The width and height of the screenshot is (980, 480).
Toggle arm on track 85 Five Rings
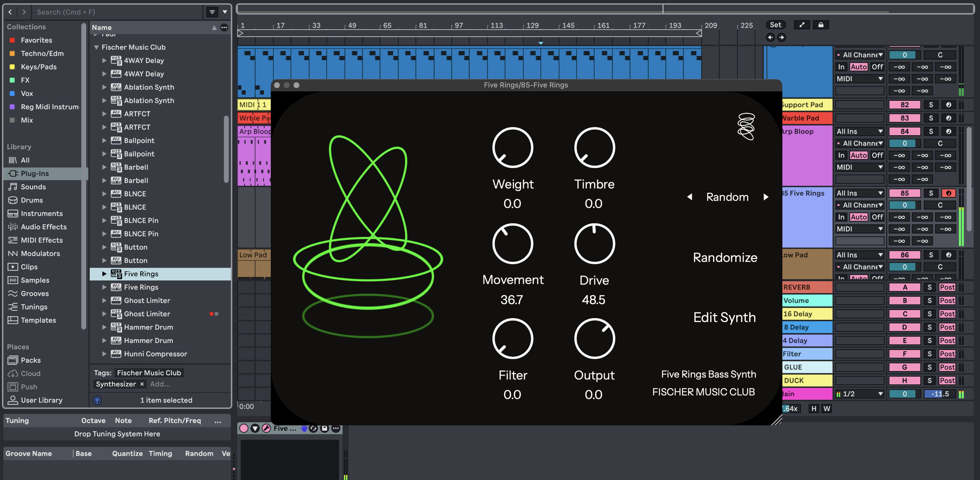point(948,193)
